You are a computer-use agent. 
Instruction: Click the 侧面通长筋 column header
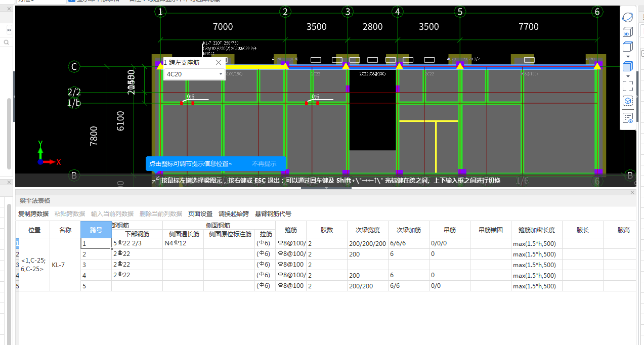tap(183, 234)
